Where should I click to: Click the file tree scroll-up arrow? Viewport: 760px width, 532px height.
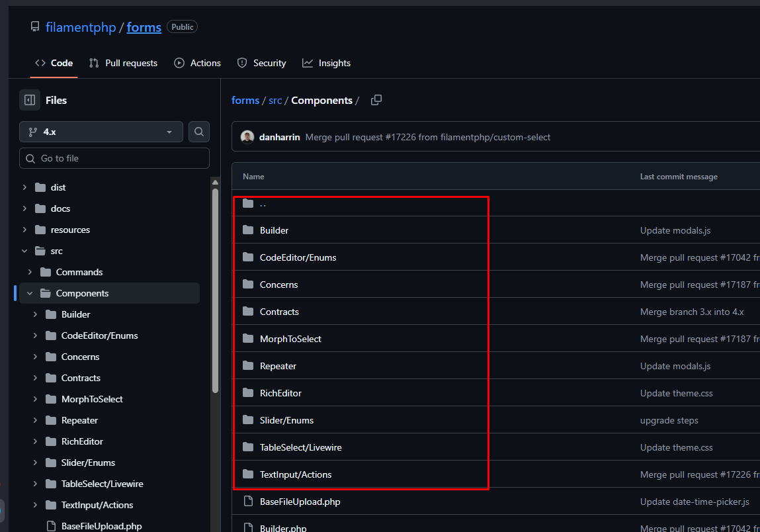[x=215, y=183]
